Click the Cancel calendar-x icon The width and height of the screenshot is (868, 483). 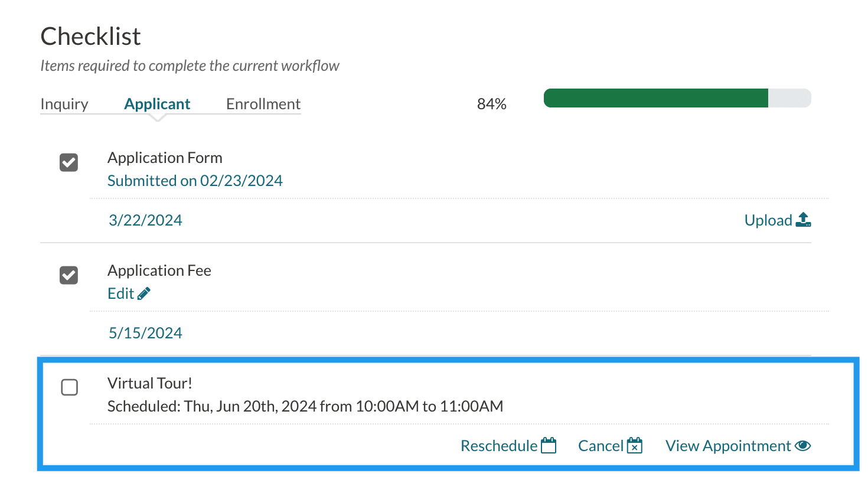635,446
